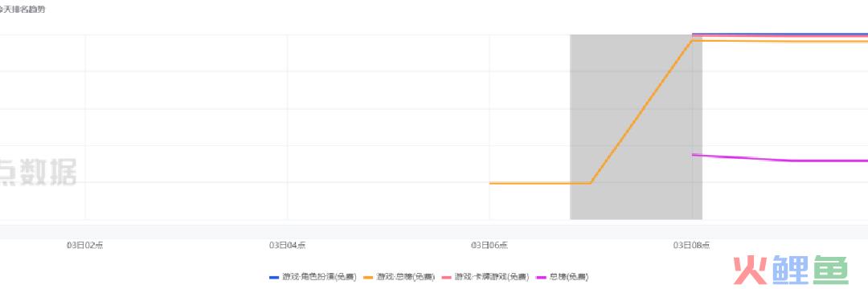
Task: Click the 今天排名趋势 chart title
Action: 23,10
